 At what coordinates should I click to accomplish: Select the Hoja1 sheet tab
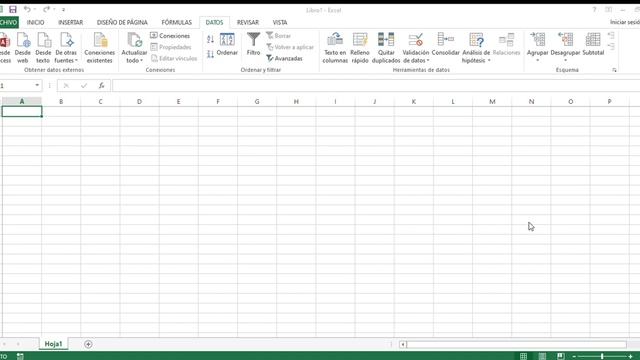point(53,344)
